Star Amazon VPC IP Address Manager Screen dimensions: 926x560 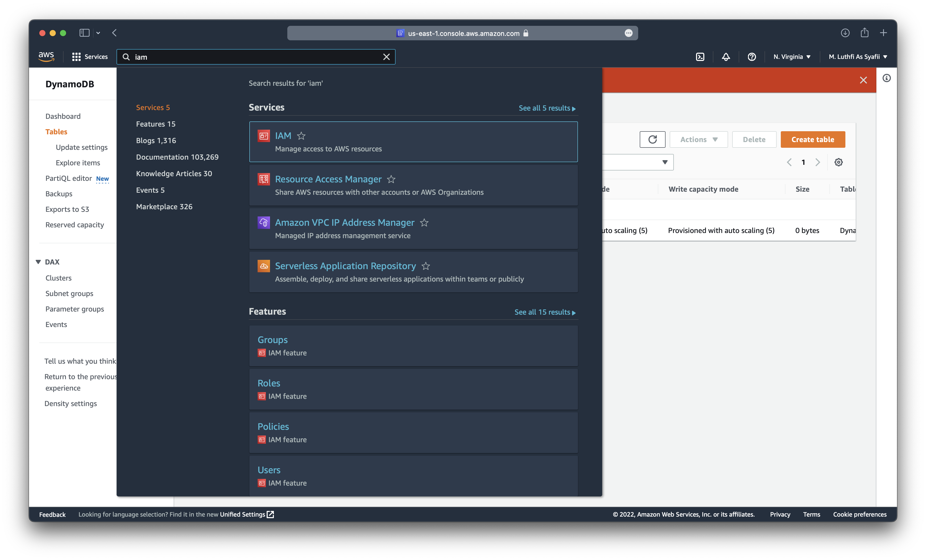pyautogui.click(x=424, y=222)
